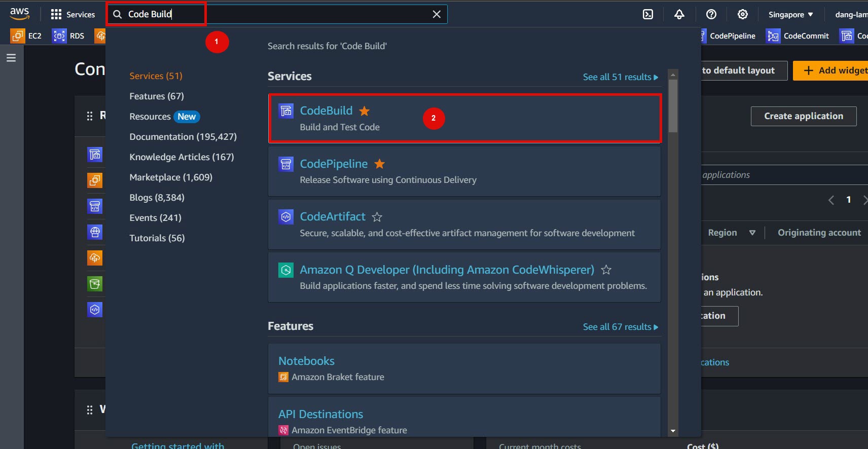The image size is (868, 449).
Task: Click the magnifier search icon
Action: 118,14
